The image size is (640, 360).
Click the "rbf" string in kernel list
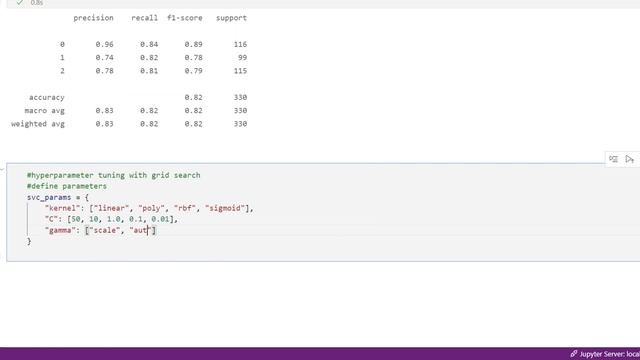click(x=185, y=208)
